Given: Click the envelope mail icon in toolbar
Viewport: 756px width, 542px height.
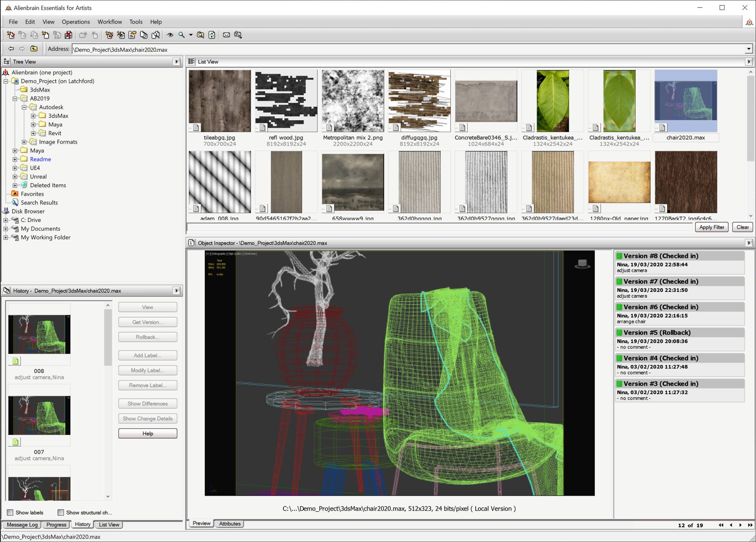Looking at the screenshot, I should tap(226, 35).
